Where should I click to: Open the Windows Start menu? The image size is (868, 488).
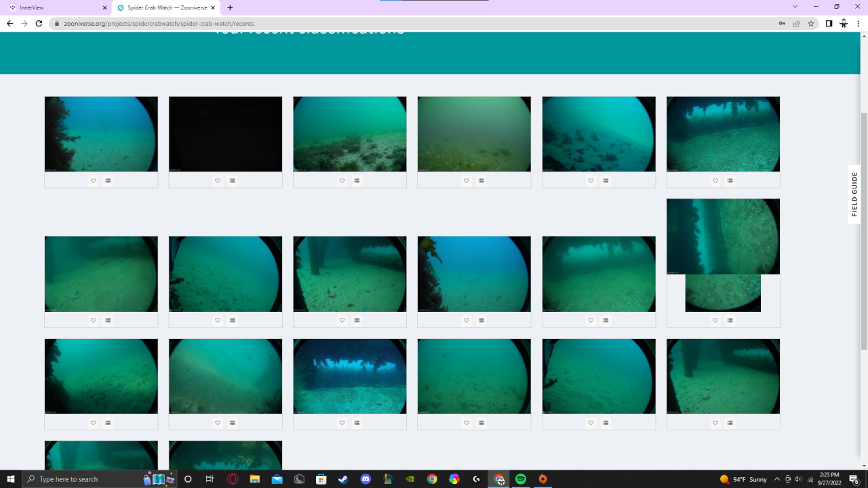point(11,479)
